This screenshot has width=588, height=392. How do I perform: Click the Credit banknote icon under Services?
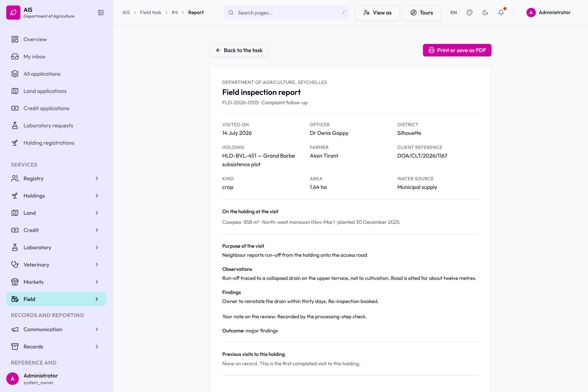coord(15,230)
